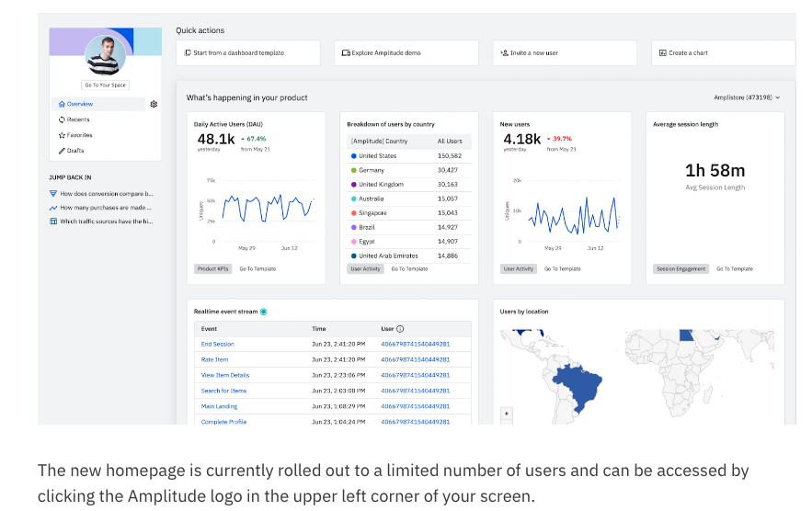Click the Overview home icon
812x511 pixels.
62,104
